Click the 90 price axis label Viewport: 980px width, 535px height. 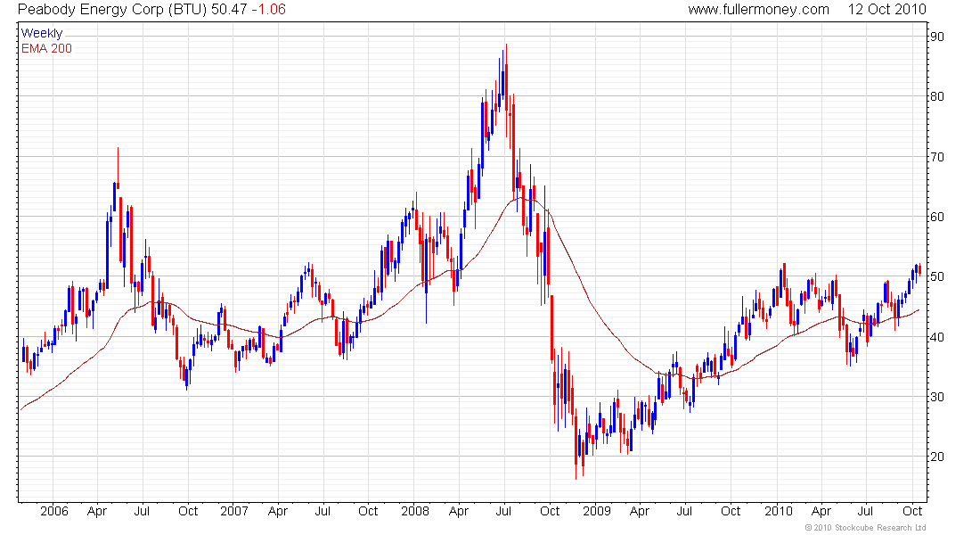(937, 37)
